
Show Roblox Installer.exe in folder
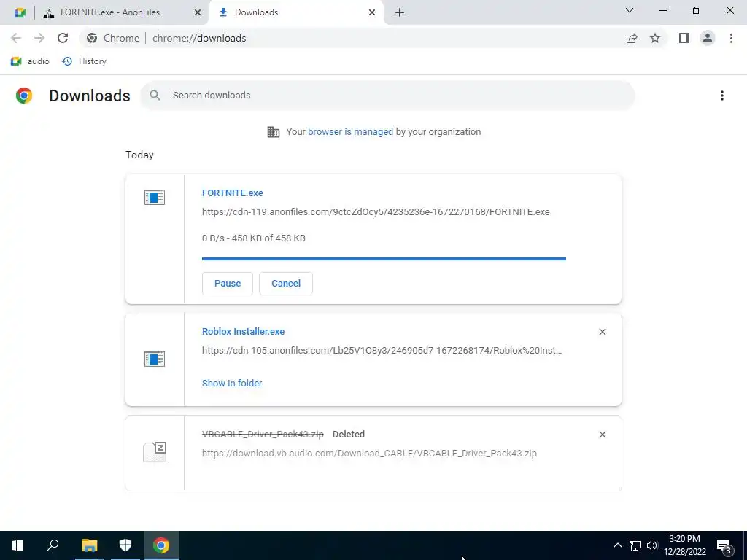[232, 384]
